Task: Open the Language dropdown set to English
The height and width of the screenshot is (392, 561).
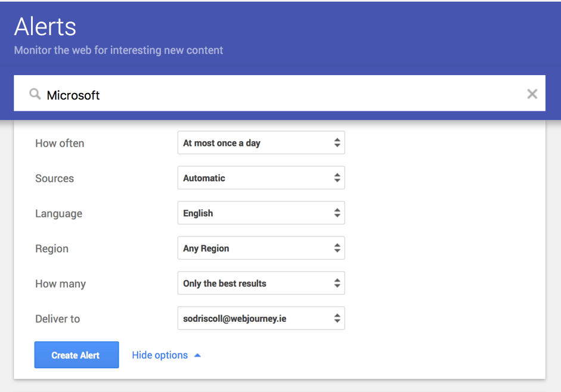Action: [261, 213]
